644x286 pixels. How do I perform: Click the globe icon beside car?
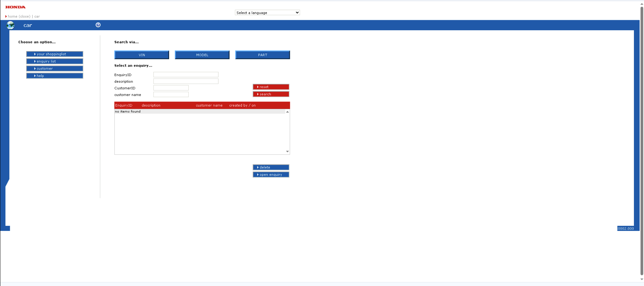click(10, 25)
